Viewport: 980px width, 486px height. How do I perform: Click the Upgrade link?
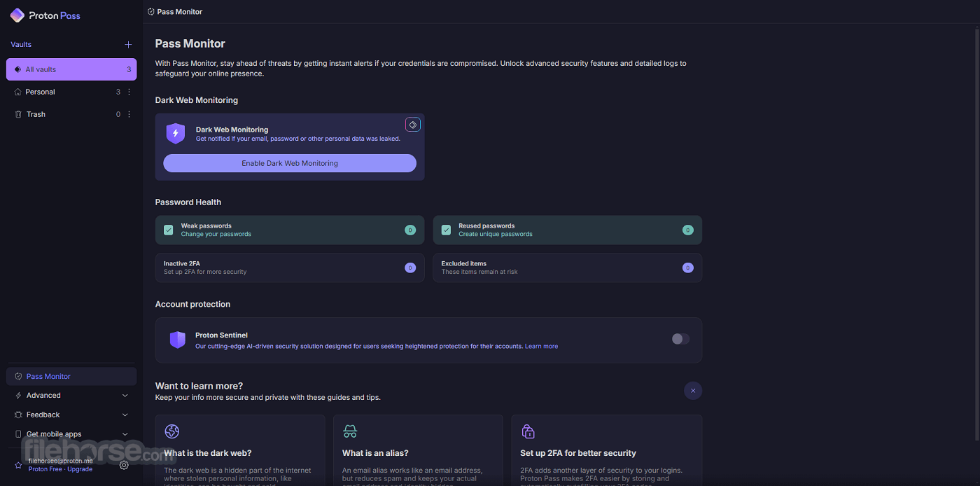point(80,469)
